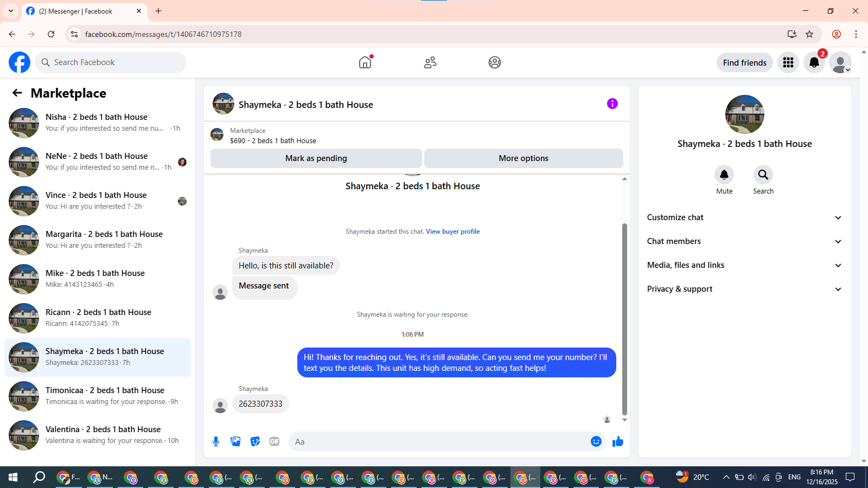This screenshot has width=868, height=488.
Task: Click the browser address bar URL
Action: pos(163,34)
